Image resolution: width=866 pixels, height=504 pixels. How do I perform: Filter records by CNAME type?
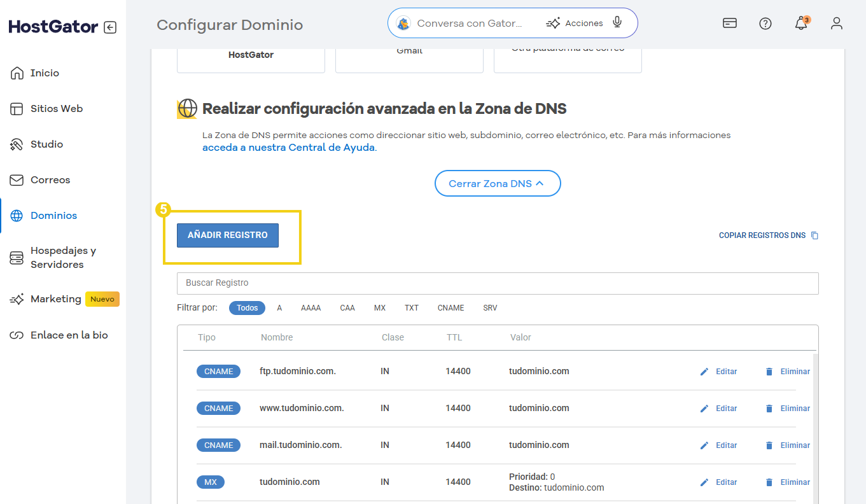tap(450, 307)
